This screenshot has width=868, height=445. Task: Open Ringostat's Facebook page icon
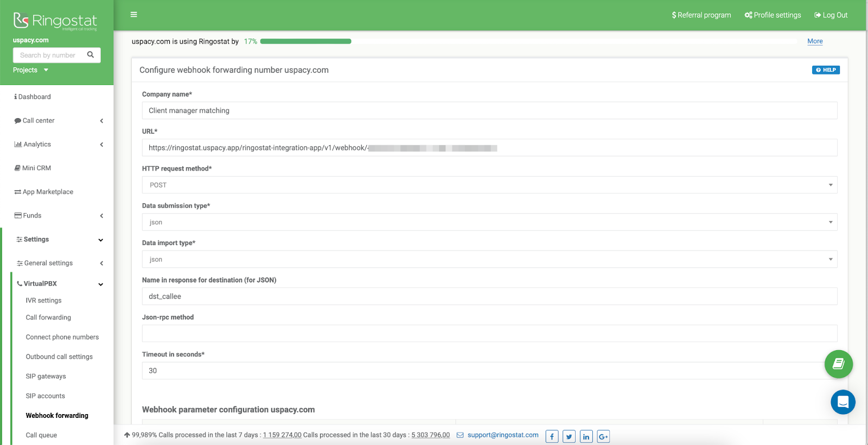(x=552, y=436)
